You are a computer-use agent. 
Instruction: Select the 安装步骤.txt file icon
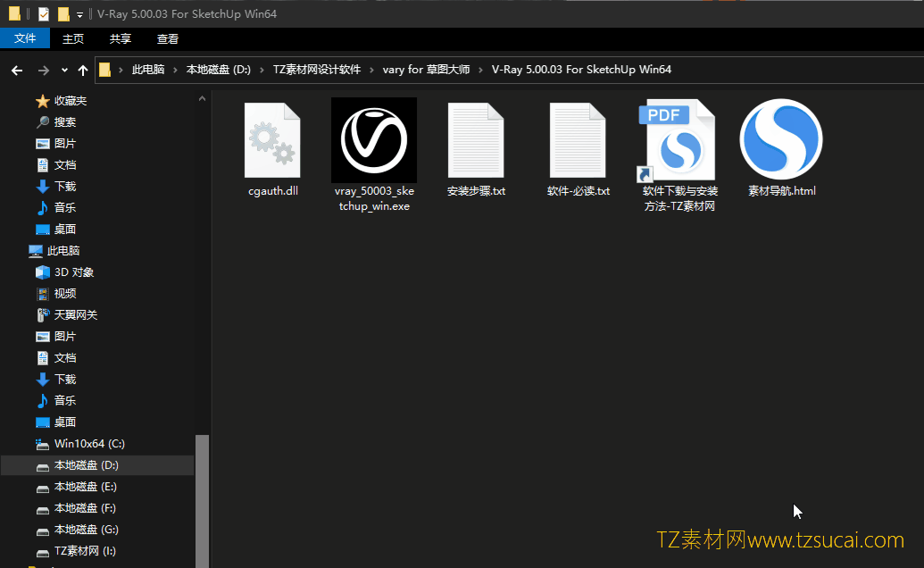(x=476, y=140)
